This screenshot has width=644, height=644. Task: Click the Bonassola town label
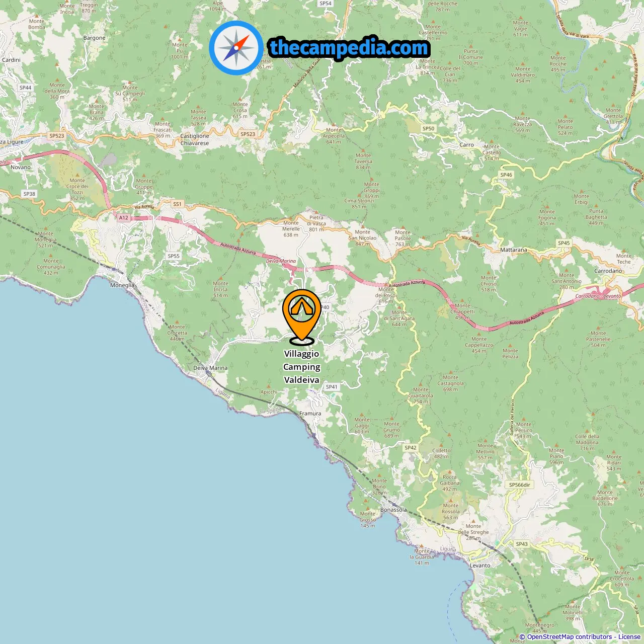(393, 510)
